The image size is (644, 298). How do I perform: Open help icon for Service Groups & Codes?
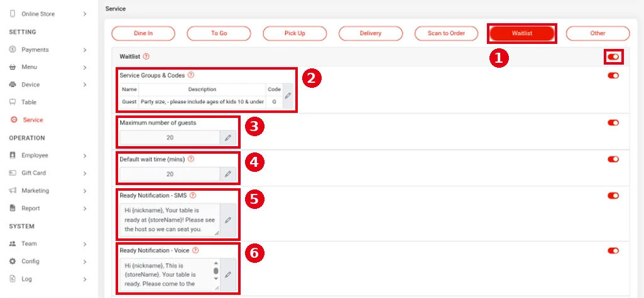[x=190, y=75]
